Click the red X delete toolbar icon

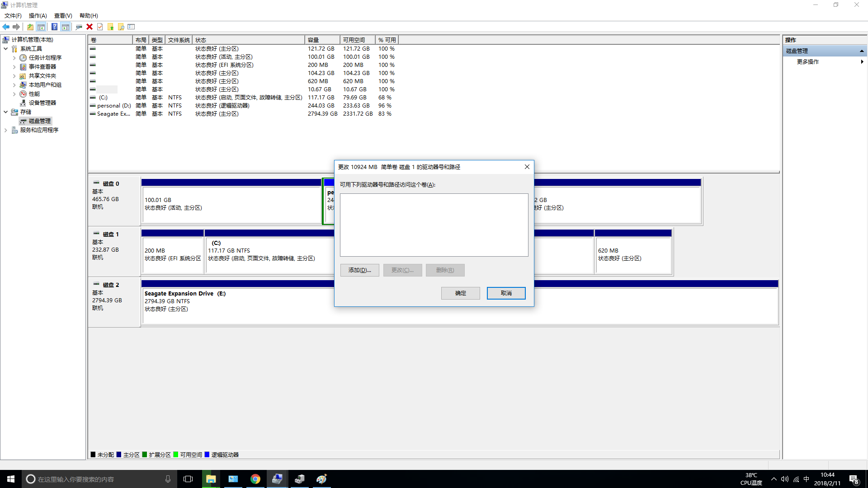click(90, 27)
